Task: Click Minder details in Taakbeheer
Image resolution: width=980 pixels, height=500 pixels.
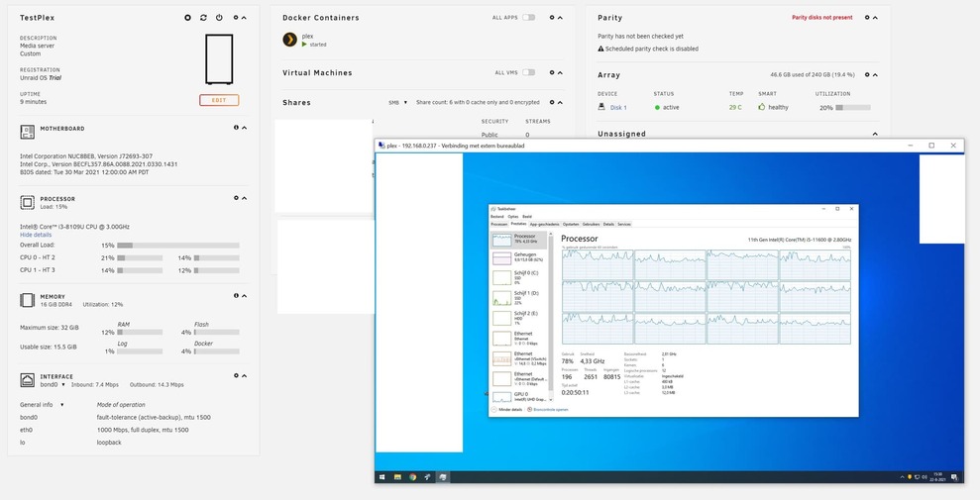Action: 507,410
